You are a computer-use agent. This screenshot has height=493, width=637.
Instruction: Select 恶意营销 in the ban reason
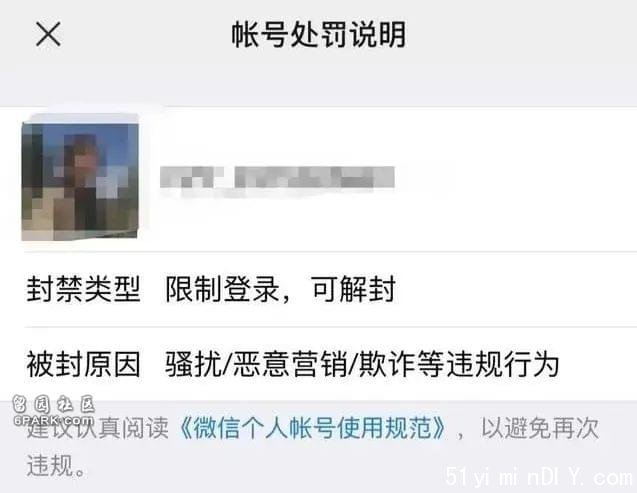point(289,364)
